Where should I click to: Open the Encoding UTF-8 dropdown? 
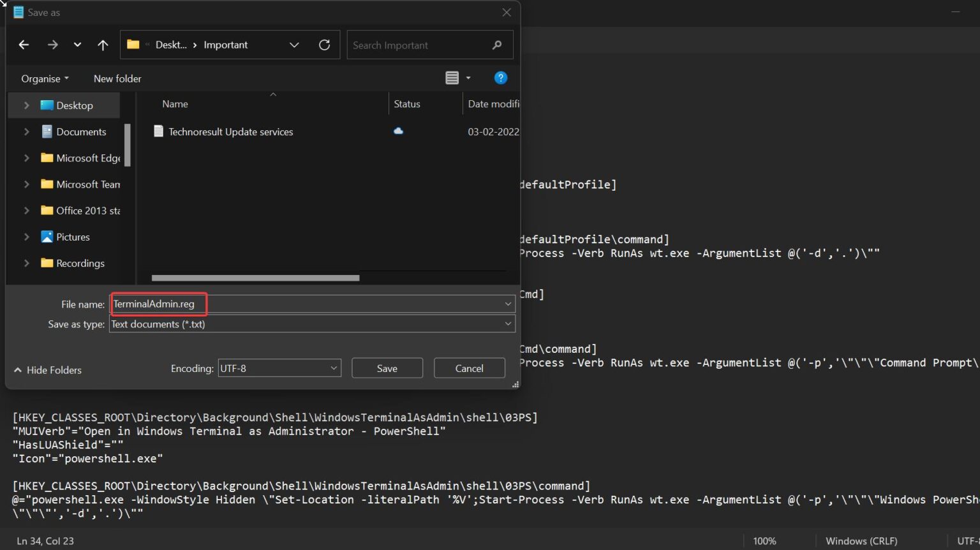coord(279,368)
